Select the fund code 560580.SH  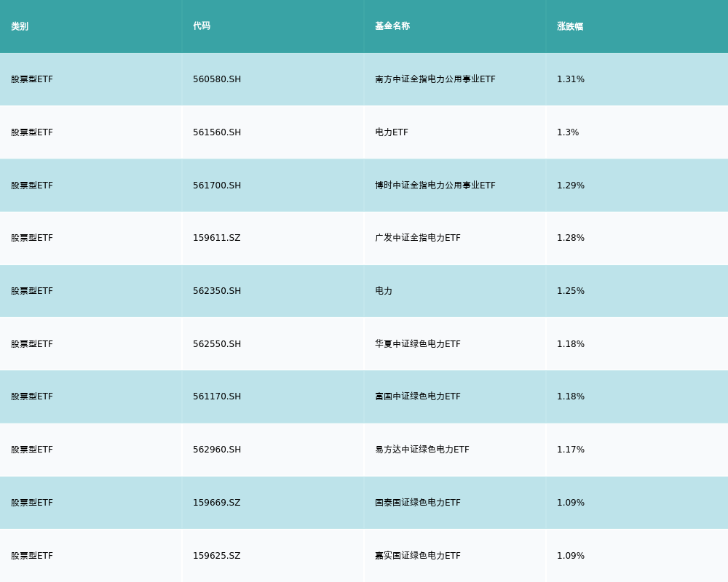point(217,79)
